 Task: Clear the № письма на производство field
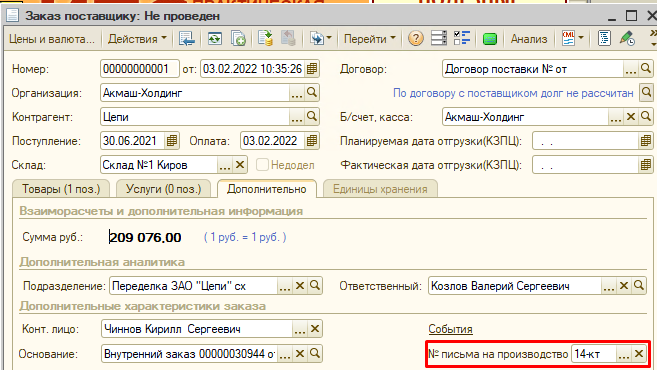639,354
